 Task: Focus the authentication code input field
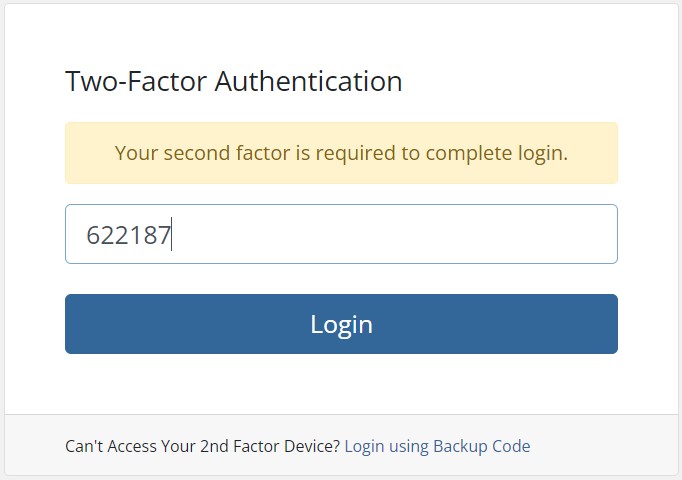[x=341, y=234]
